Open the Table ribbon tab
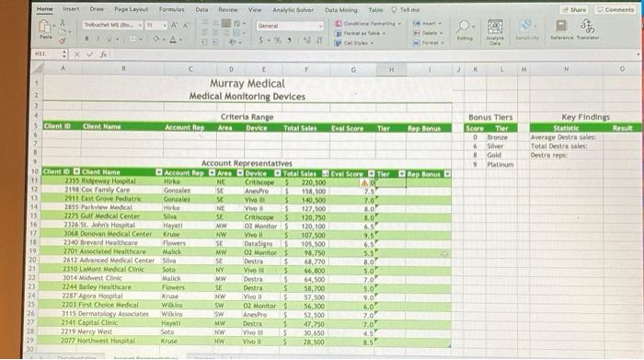644x360 pixels. click(375, 9)
